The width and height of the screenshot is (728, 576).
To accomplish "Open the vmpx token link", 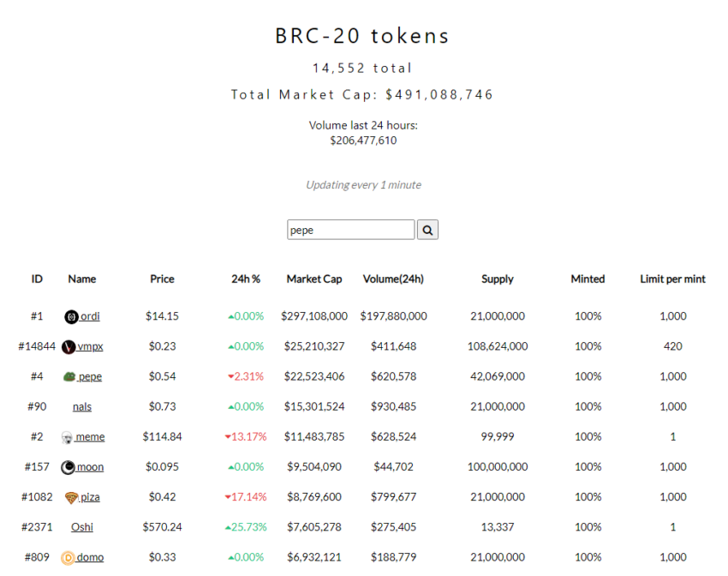I will 90,346.
